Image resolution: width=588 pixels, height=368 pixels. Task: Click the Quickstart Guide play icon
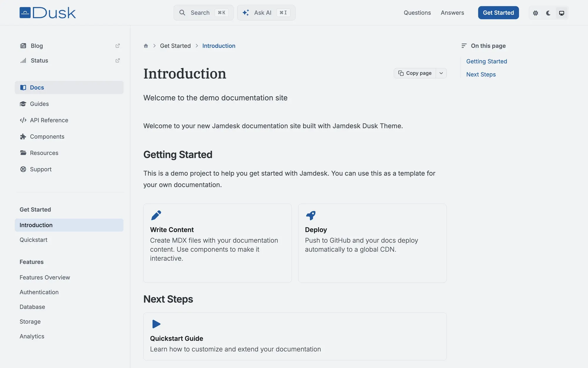pos(156,324)
